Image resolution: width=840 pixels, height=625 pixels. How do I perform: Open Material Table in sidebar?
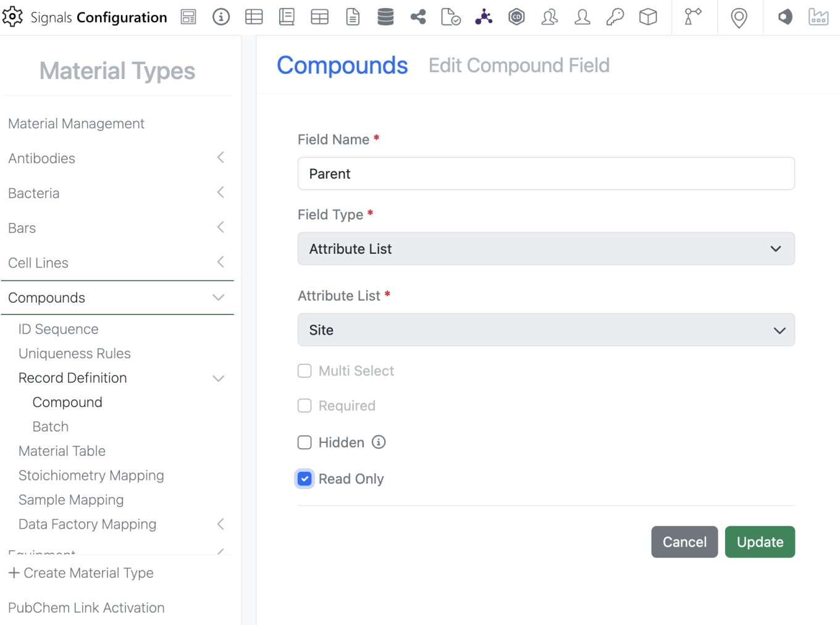tap(62, 451)
